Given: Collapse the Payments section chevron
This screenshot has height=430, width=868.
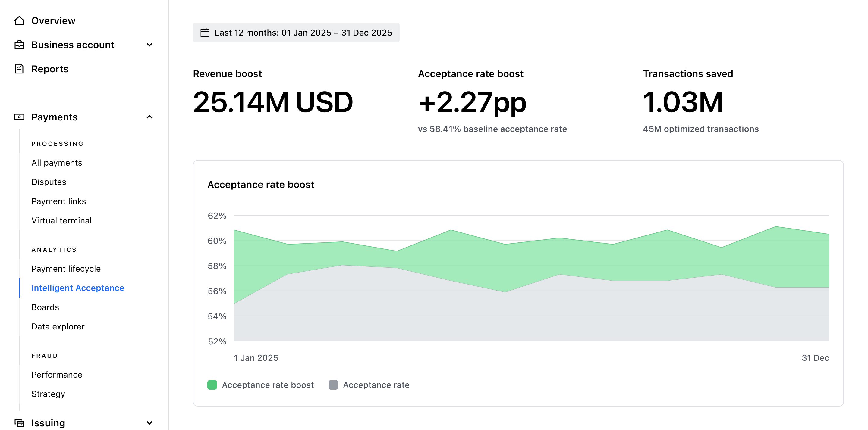Looking at the screenshot, I should tap(149, 117).
